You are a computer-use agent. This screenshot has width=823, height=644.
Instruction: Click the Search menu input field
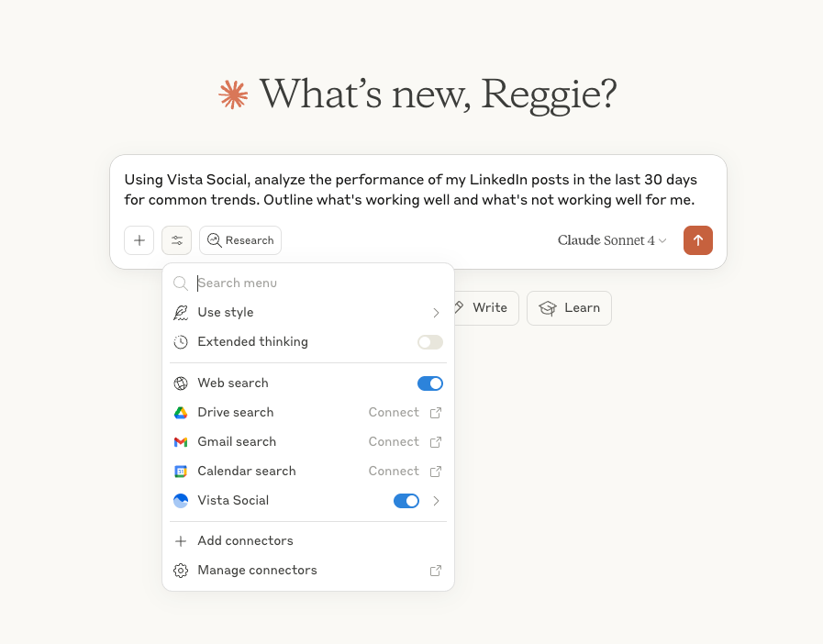(275, 283)
